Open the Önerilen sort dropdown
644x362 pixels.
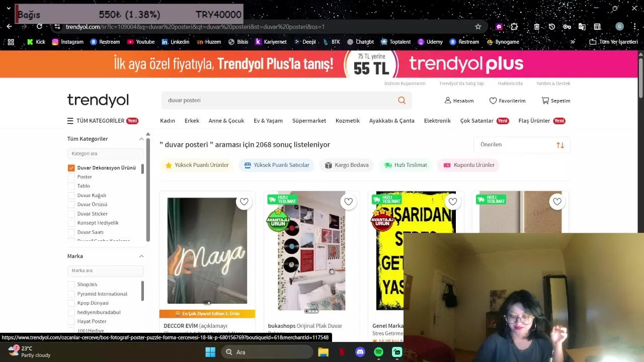522,145
